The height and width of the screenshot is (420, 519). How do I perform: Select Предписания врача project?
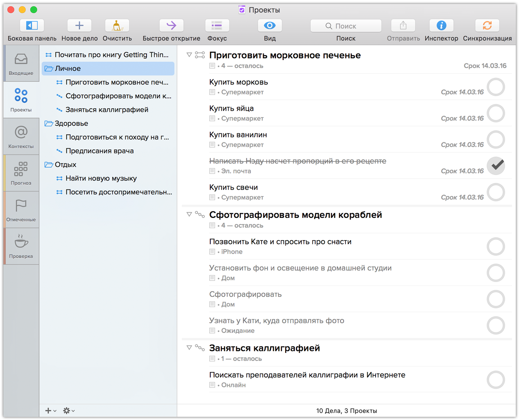108,151
